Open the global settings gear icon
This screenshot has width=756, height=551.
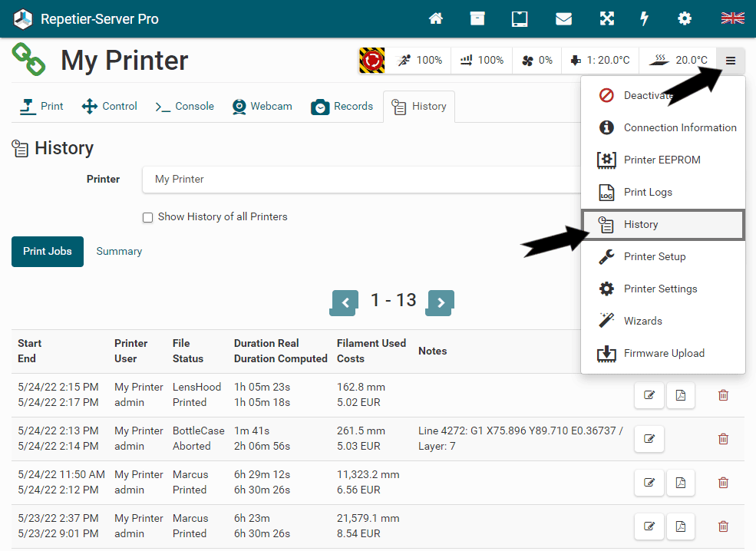click(x=684, y=18)
